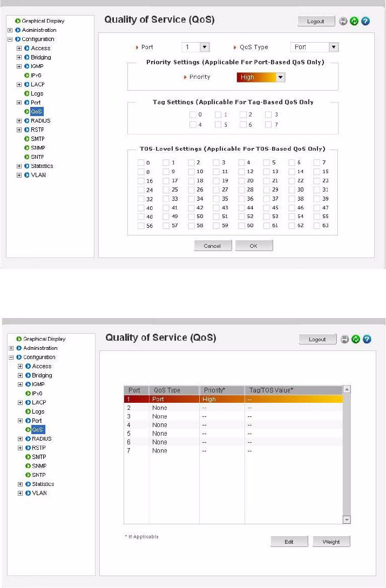Expand IGMP node in top tree
The image size is (386, 588).
tap(19, 66)
